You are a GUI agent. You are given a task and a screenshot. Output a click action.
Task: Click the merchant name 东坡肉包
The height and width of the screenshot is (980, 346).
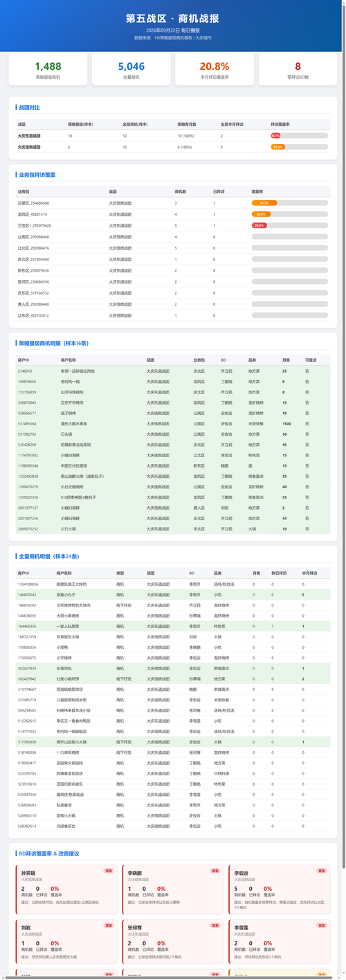pyautogui.click(x=64, y=668)
